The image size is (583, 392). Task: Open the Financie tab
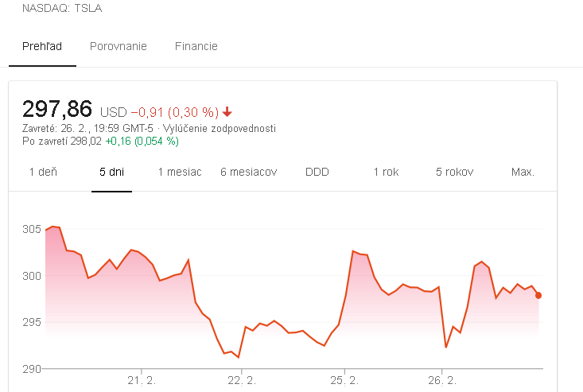coord(196,46)
